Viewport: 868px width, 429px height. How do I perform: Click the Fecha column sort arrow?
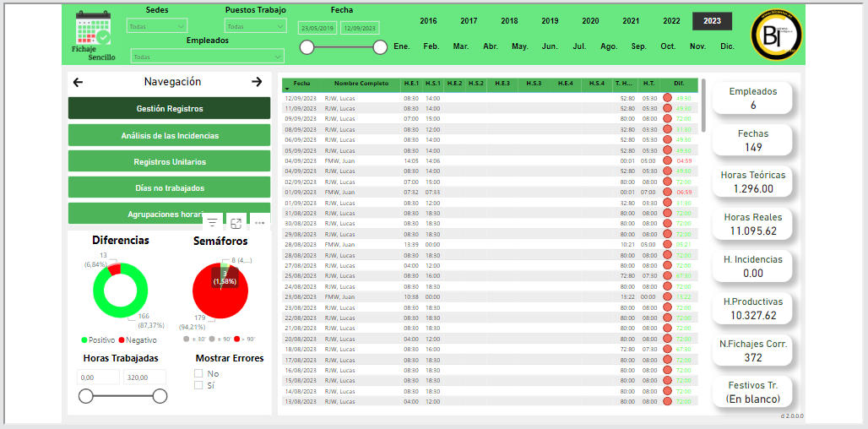coord(286,89)
